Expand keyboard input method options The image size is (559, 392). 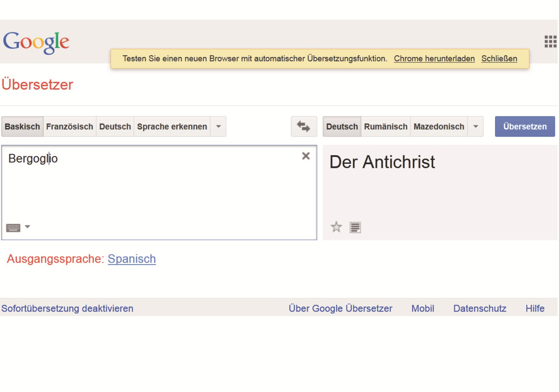(27, 227)
